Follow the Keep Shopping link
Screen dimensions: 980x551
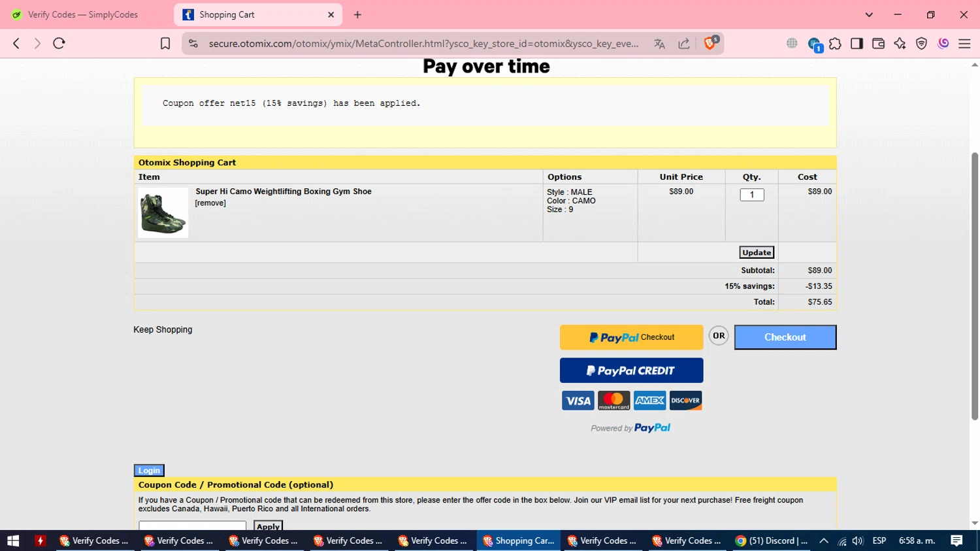tap(163, 330)
